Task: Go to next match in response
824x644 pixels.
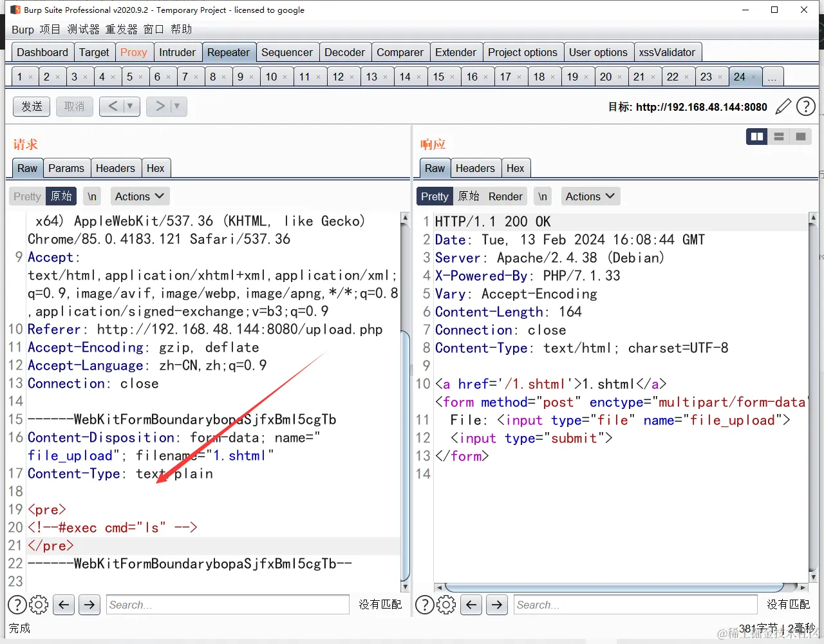Action: (x=497, y=605)
